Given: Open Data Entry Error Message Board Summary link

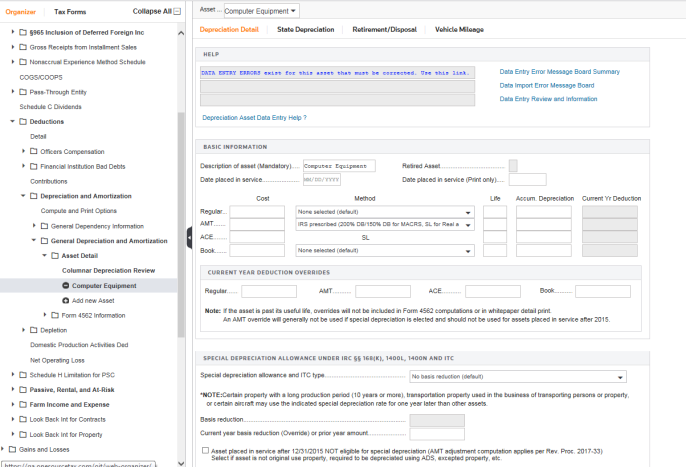Looking at the screenshot, I should (x=559, y=72).
